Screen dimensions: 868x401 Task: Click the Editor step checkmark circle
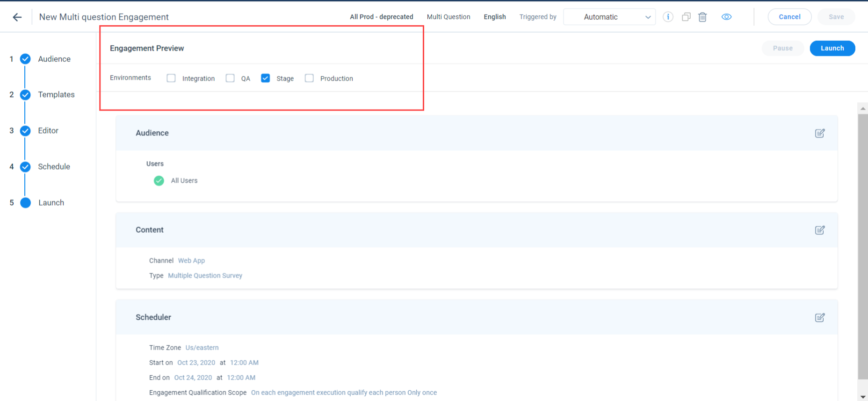pos(25,131)
